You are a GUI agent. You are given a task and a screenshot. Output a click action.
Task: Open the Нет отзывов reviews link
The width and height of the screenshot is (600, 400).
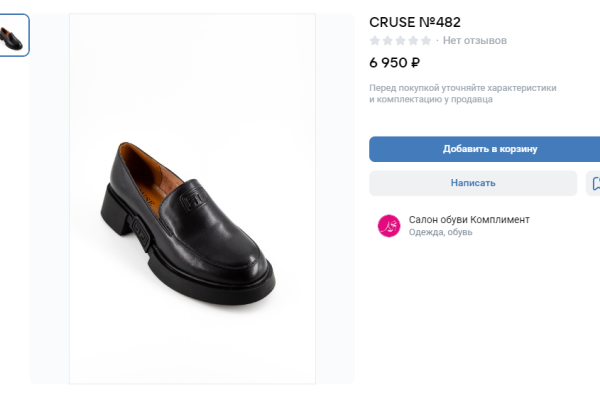click(x=474, y=41)
